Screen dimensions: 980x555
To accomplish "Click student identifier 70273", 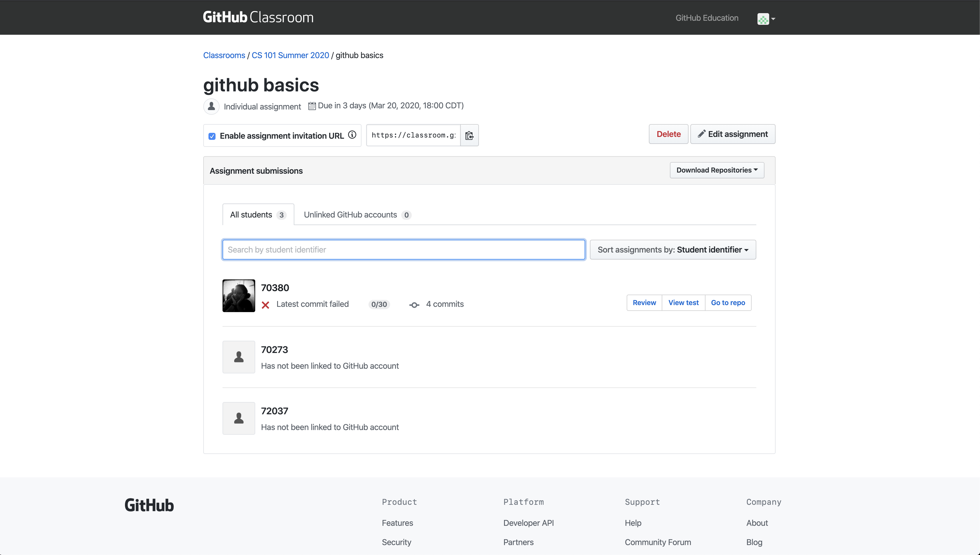I will click(274, 349).
